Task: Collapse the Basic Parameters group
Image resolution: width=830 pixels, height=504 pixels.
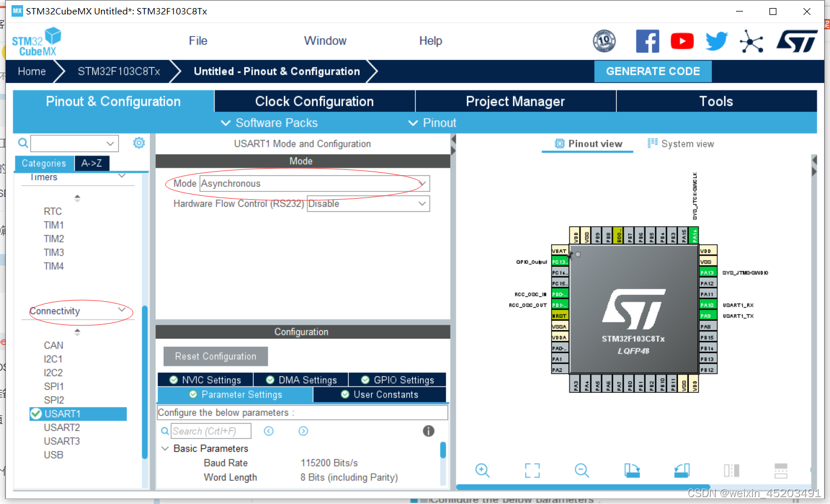Action: tap(165, 448)
